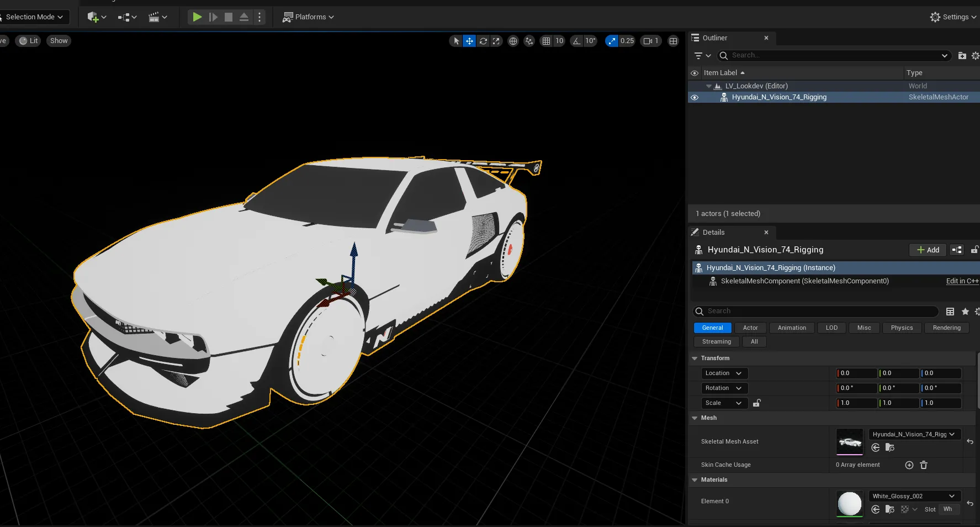Toggle visibility of Hyundai_N_Vision_74_Rigging actor
The width and height of the screenshot is (980, 527).
(x=695, y=97)
